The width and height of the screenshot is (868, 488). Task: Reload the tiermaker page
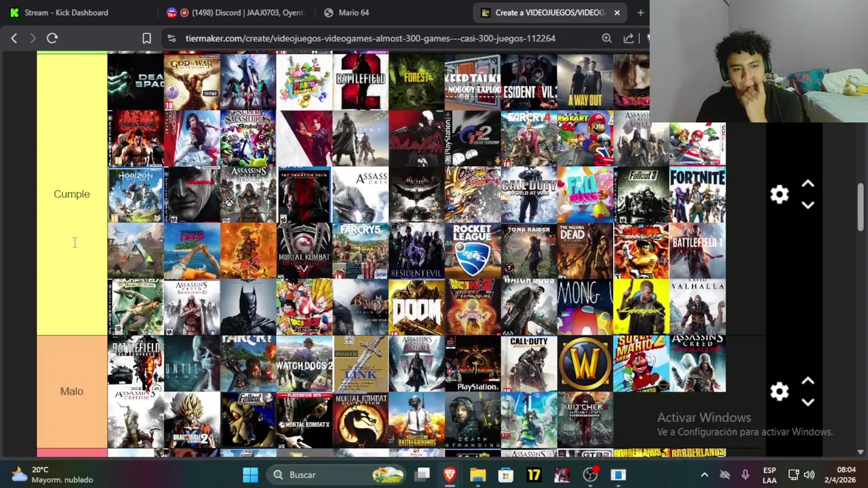pos(52,39)
